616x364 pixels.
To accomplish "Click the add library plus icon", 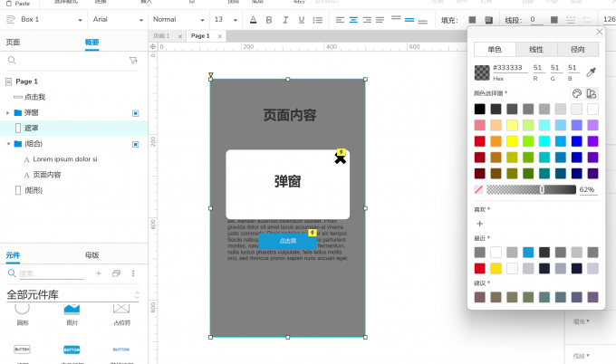I will [99, 273].
